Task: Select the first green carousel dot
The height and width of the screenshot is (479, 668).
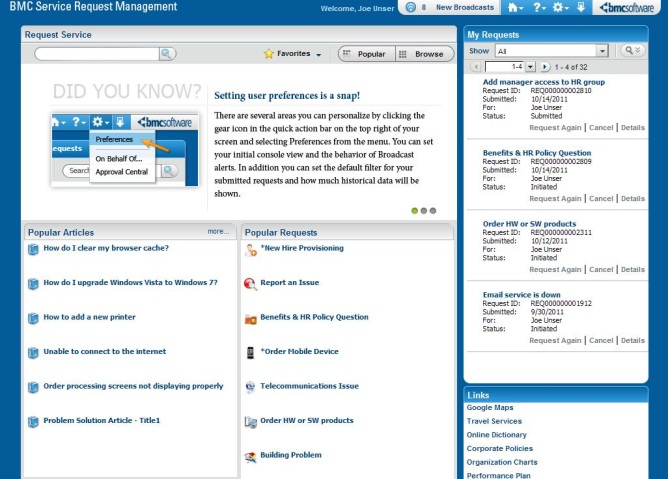Action: tap(414, 211)
